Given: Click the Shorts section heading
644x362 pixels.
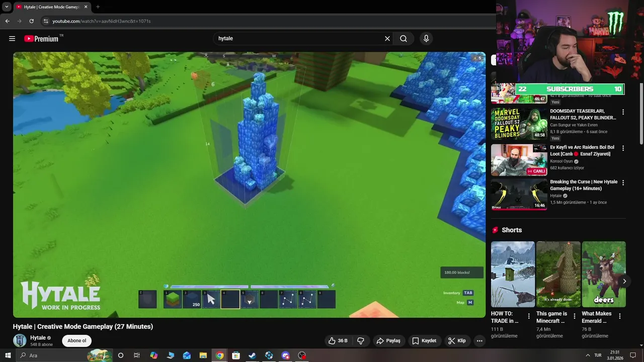Looking at the screenshot, I should tap(512, 230).
